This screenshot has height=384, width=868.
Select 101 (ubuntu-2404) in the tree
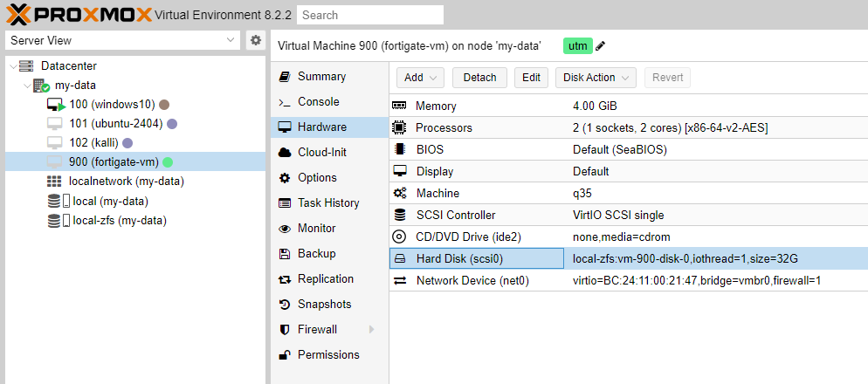115,124
